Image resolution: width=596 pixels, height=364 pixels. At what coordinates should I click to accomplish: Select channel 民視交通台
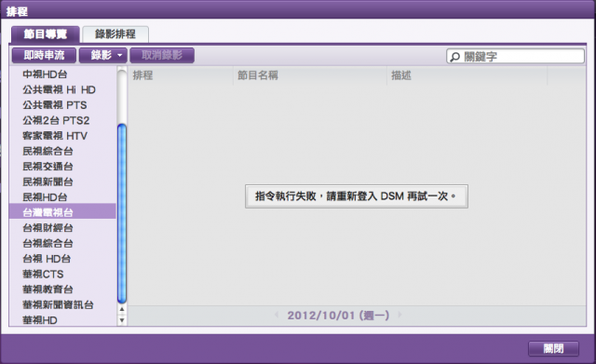[62, 167]
